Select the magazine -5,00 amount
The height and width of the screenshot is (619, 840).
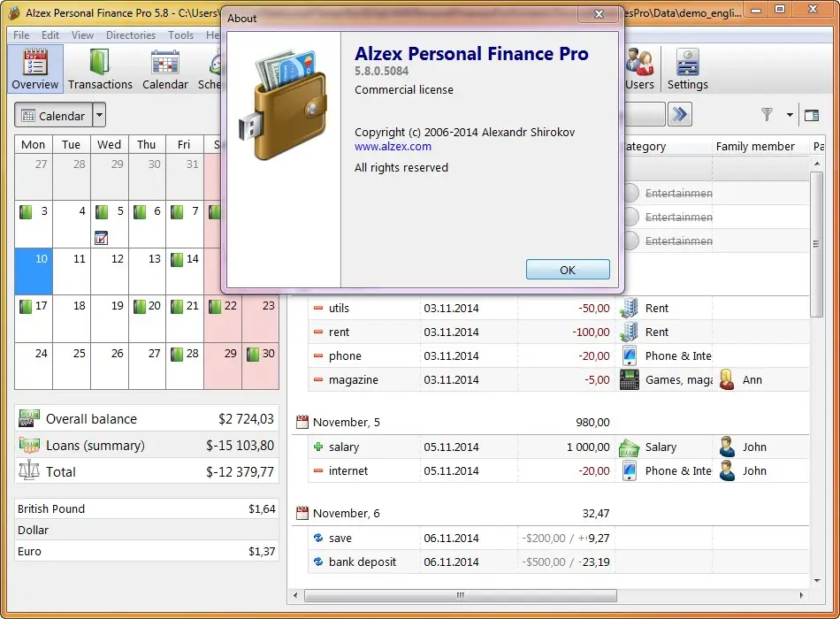(597, 379)
